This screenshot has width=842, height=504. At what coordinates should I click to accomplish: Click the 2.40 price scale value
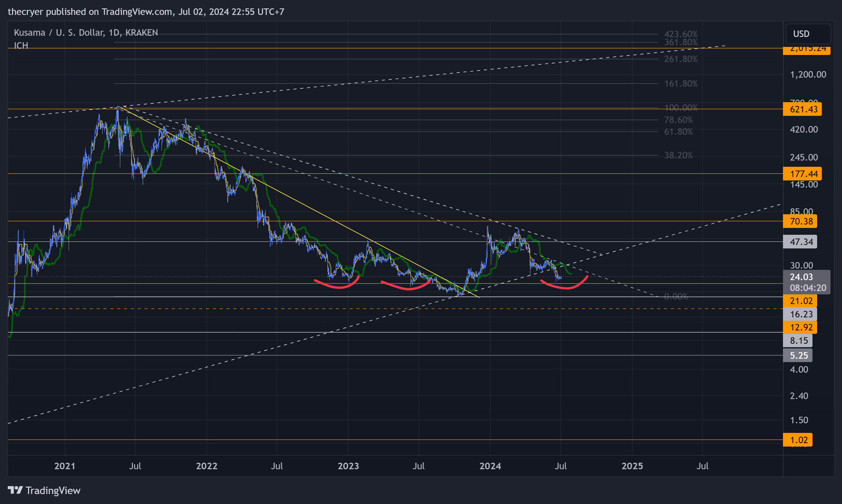[799, 396]
